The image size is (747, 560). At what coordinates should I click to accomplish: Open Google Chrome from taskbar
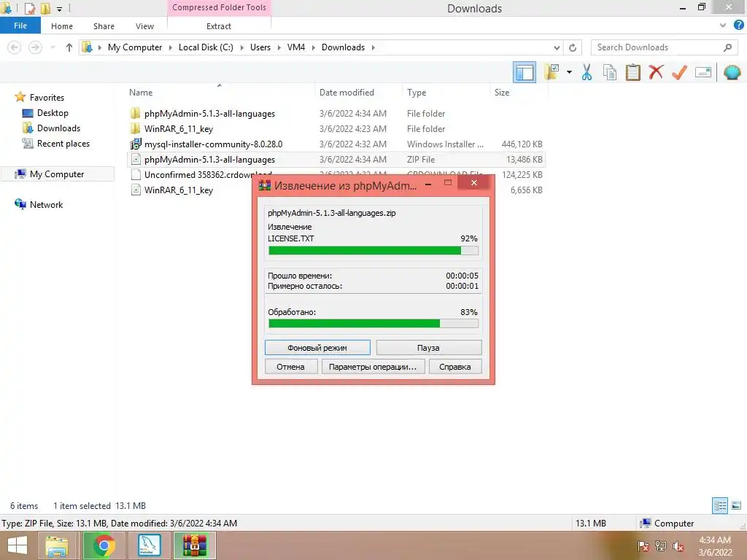tap(104, 545)
